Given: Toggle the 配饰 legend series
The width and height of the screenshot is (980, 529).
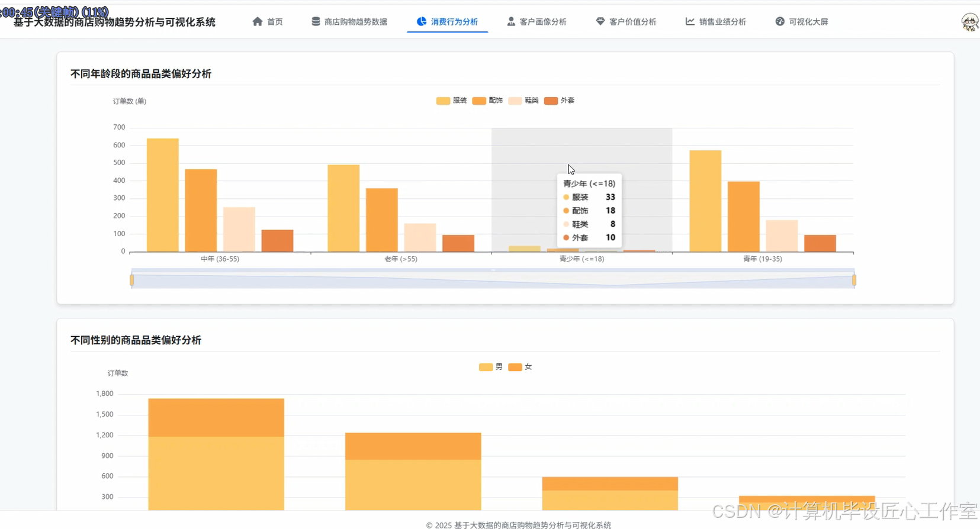Looking at the screenshot, I should pos(488,101).
